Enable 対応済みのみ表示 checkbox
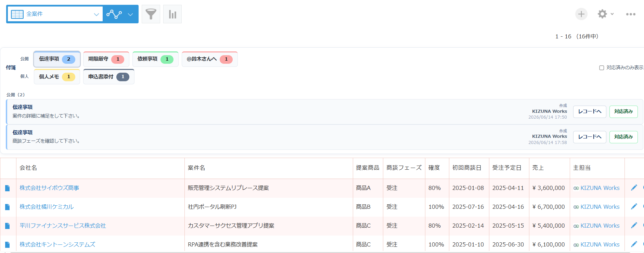The image size is (644, 253). coord(602,68)
